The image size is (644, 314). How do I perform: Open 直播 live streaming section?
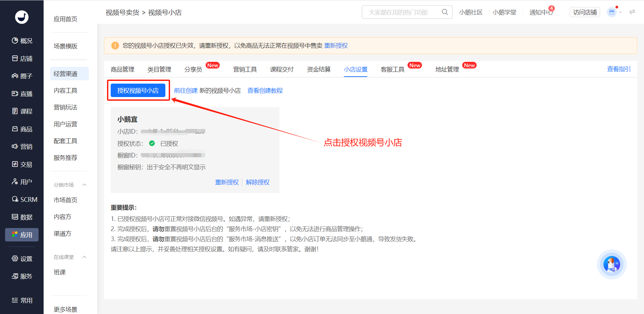click(x=22, y=94)
